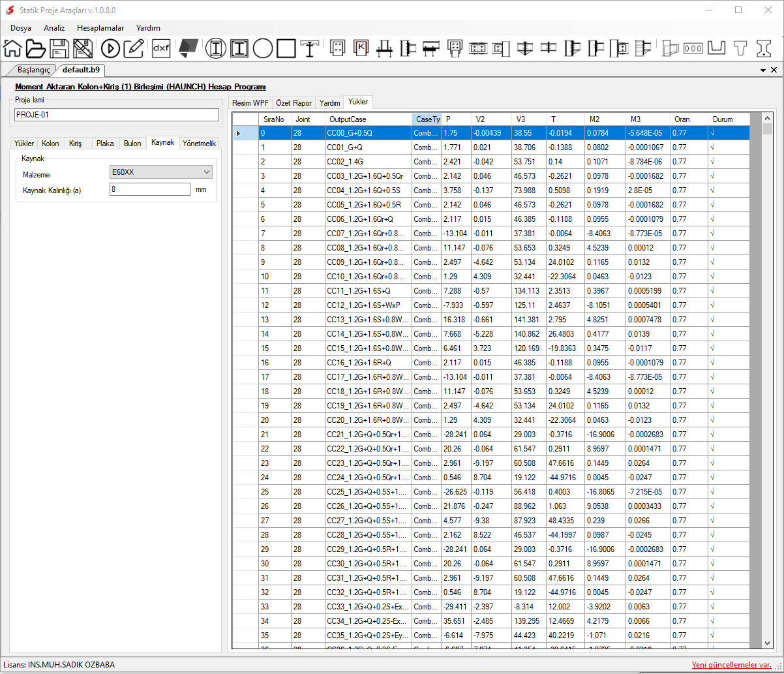The image size is (784, 674).
Task: Click the 141.381 V3 value
Action: pos(528,320)
